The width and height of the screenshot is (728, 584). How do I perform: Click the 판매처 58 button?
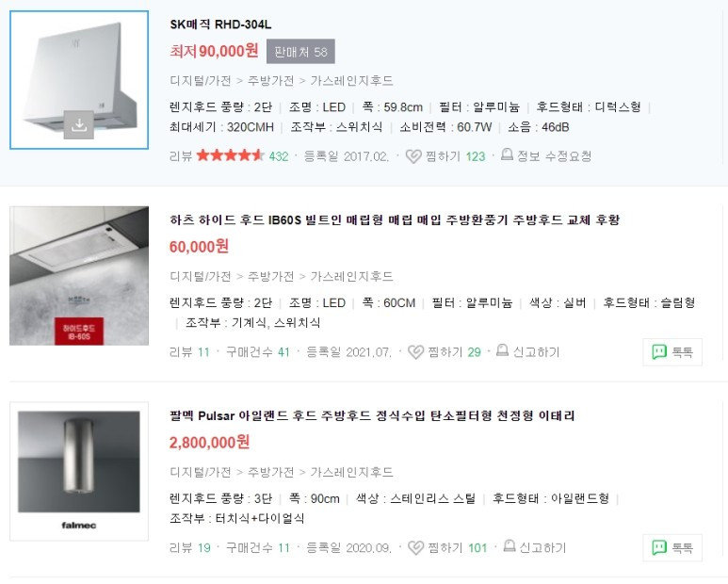pyautogui.click(x=300, y=52)
